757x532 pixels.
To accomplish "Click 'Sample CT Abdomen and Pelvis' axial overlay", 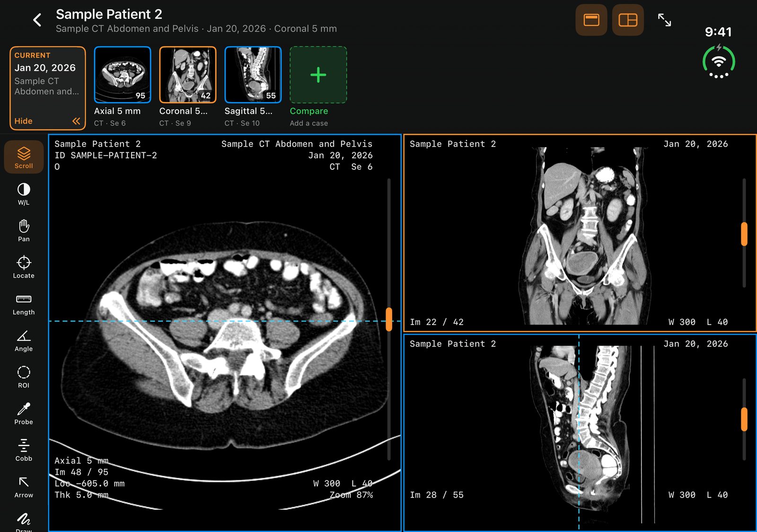I will [x=297, y=144].
